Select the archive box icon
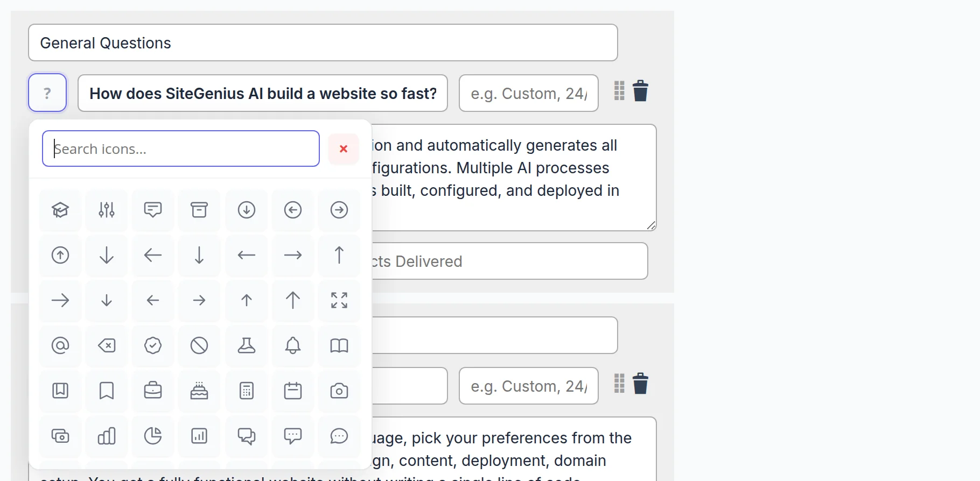Screen dimensions: 980x481 (199, 210)
